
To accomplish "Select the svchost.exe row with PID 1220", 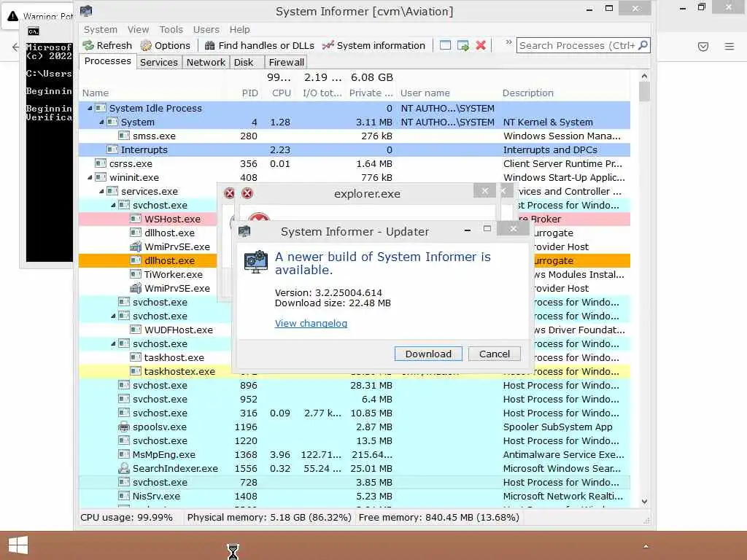I will click(x=355, y=440).
